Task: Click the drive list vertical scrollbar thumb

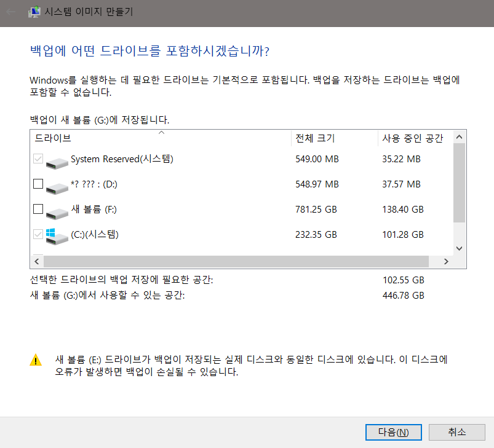Action: pyautogui.click(x=460, y=183)
